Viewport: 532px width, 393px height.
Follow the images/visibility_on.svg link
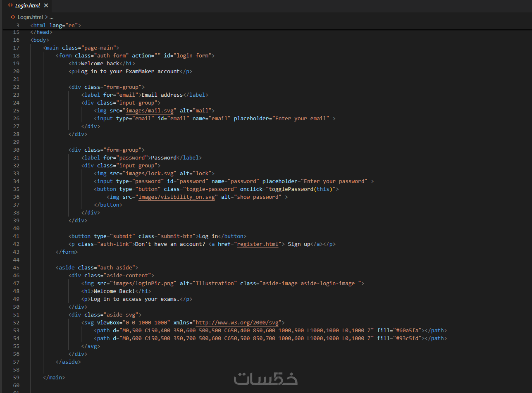pyautogui.click(x=177, y=197)
